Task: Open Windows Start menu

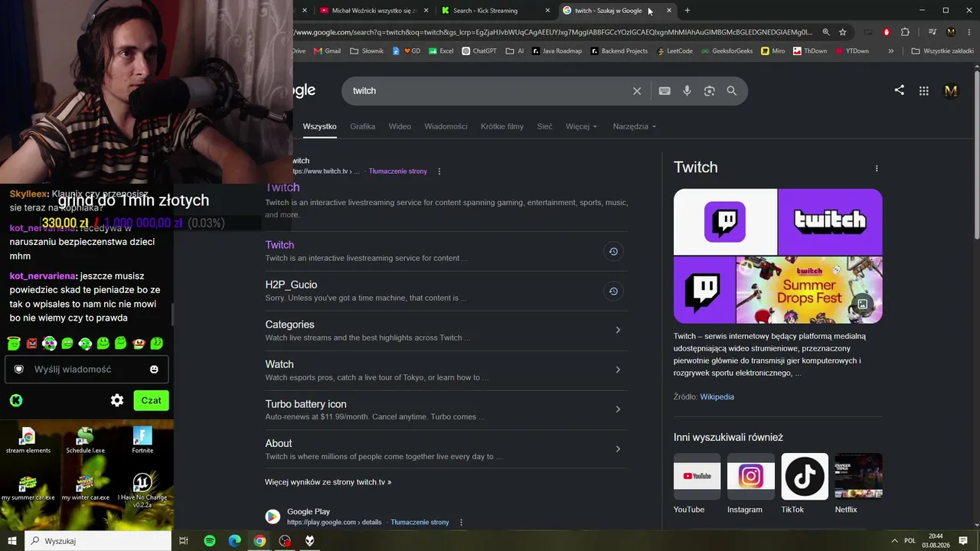Action: click(x=12, y=541)
